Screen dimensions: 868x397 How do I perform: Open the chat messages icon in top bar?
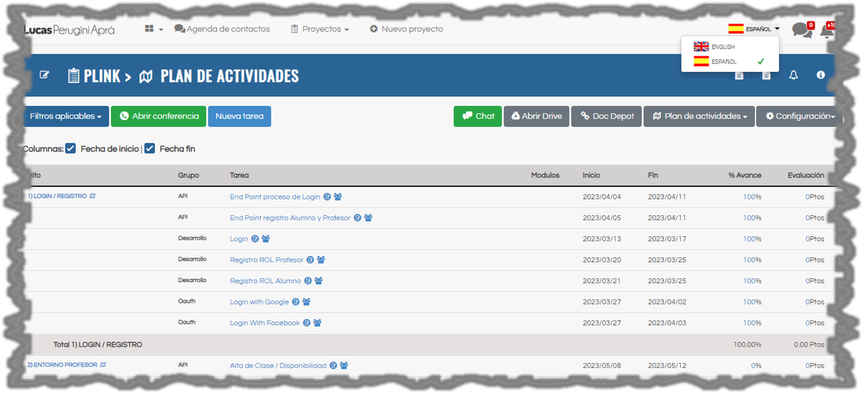802,30
